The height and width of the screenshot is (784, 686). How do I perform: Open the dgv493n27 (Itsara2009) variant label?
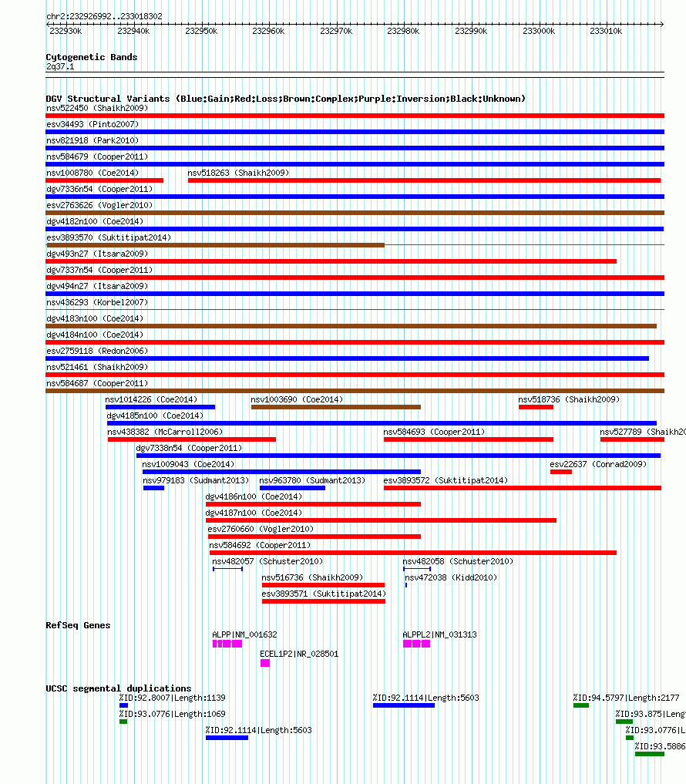point(97,254)
